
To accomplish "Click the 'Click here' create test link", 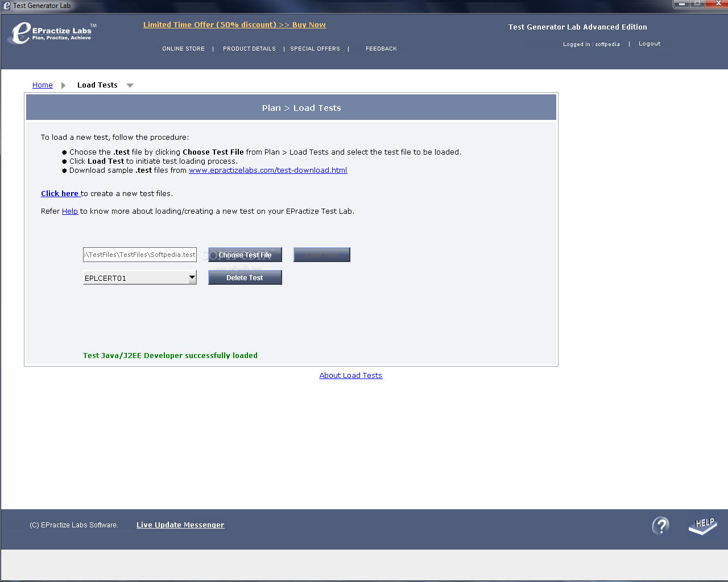I will 60,194.
